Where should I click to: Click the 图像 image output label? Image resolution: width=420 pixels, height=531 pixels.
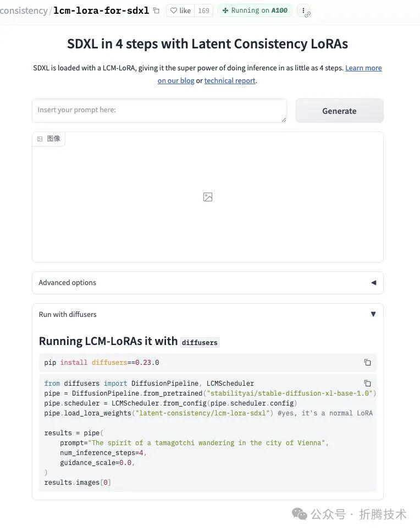pyautogui.click(x=49, y=139)
